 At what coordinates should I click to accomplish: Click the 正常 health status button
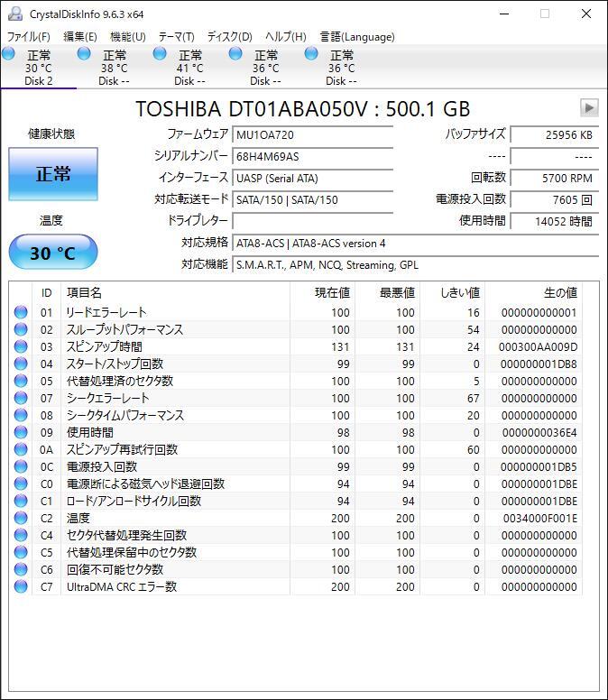(x=53, y=174)
